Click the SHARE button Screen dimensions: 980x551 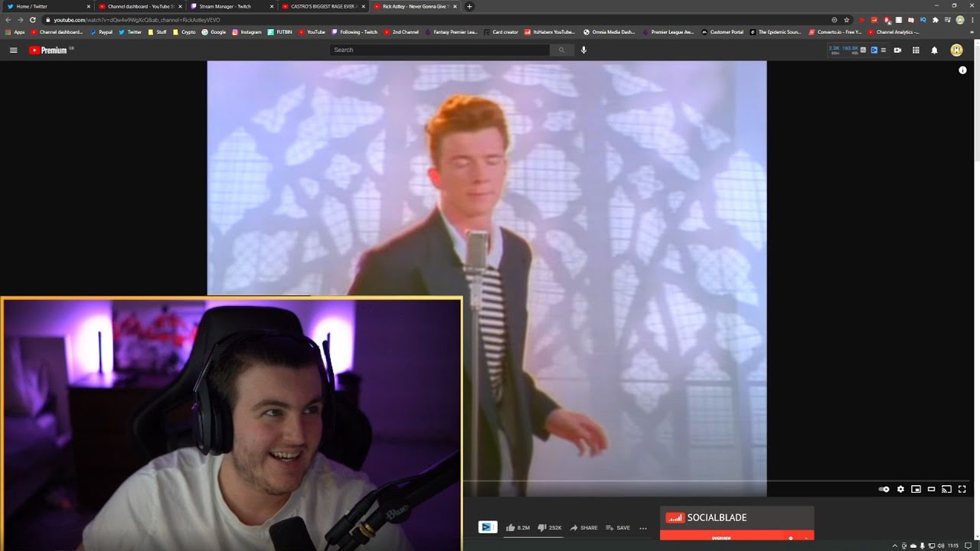point(583,527)
